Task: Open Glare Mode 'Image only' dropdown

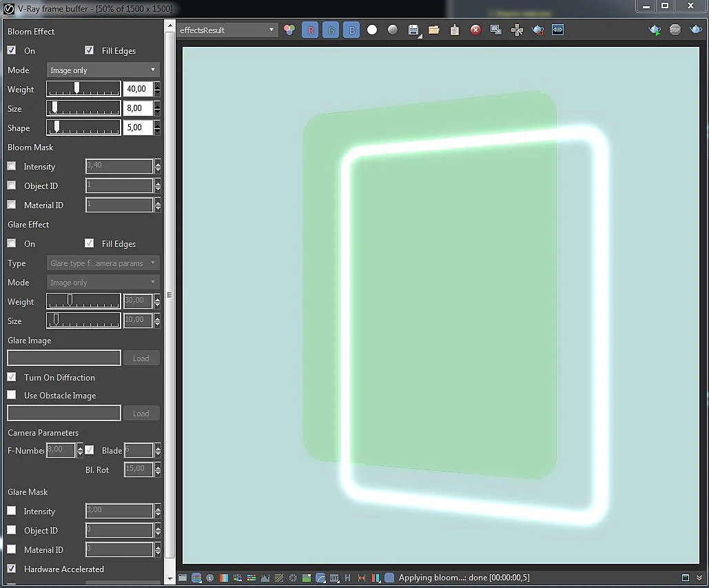Action: [103, 283]
